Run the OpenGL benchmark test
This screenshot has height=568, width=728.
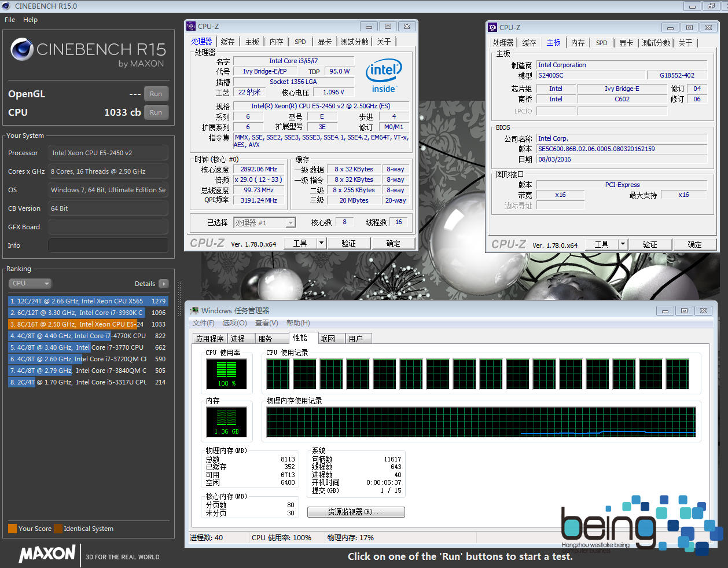coord(156,94)
